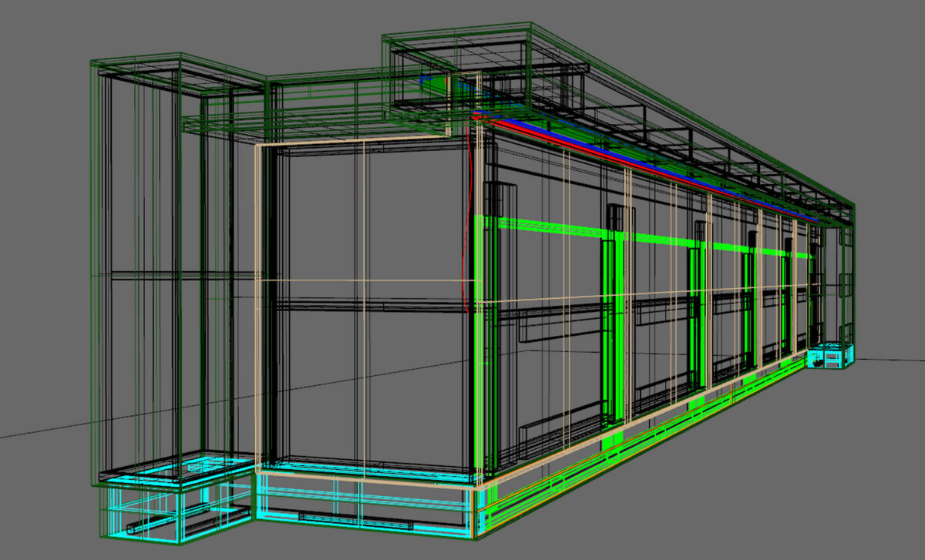Click the beige frame outlining the front panel
The image size is (925, 560).
(260, 308)
